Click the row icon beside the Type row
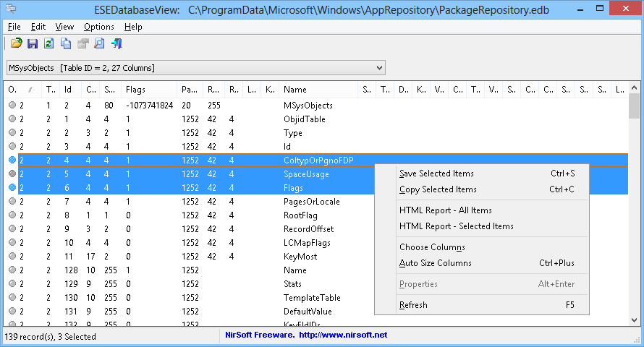The width and height of the screenshot is (644, 347). click(x=12, y=132)
